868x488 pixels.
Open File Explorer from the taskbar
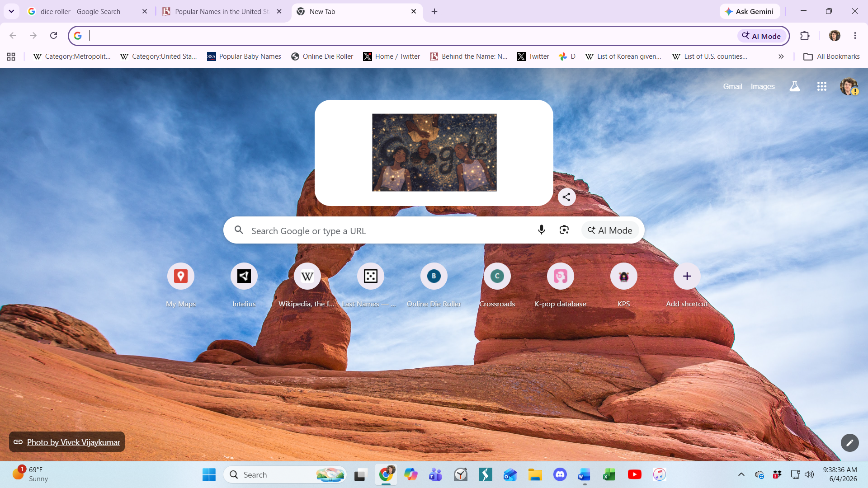click(x=535, y=475)
